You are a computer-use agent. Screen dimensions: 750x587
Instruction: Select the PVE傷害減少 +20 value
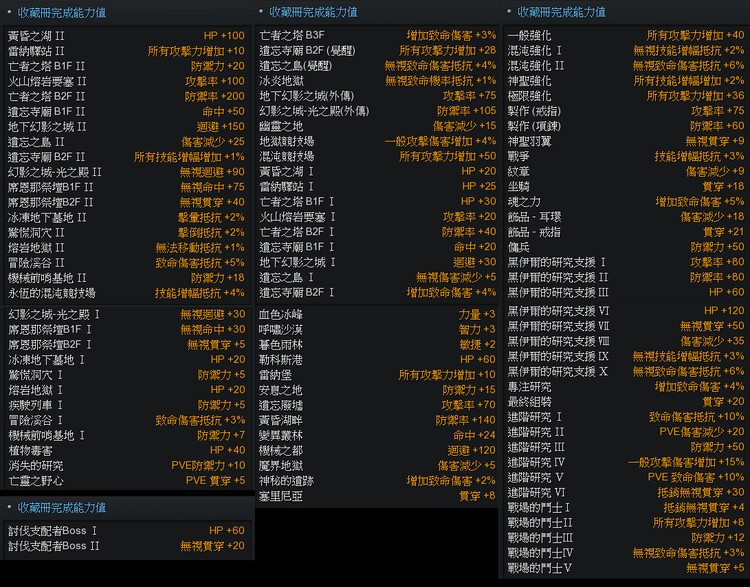tap(702, 432)
